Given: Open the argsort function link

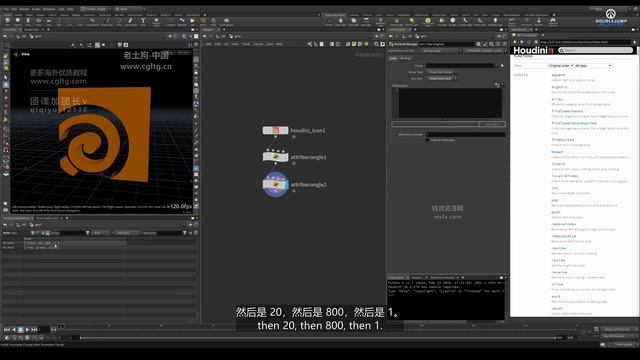Looking at the screenshot, I should click(x=559, y=87).
